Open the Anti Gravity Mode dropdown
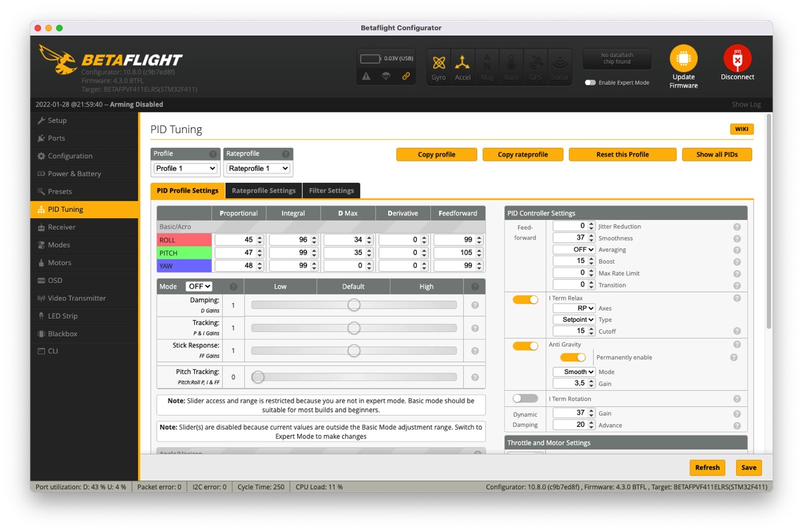Viewport: 803px width, 532px height. point(574,372)
